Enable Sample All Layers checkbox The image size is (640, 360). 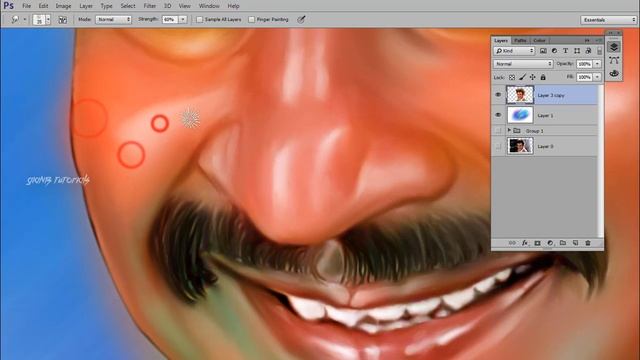(x=200, y=19)
